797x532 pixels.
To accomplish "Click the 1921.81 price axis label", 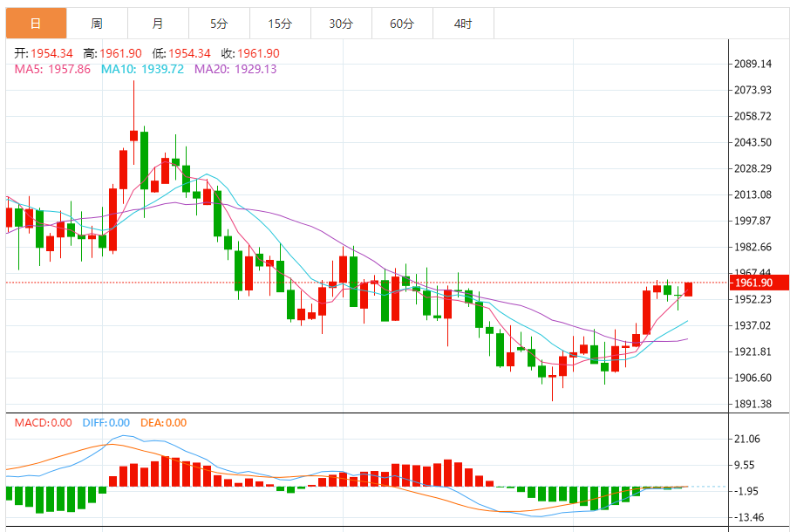I will point(753,352).
